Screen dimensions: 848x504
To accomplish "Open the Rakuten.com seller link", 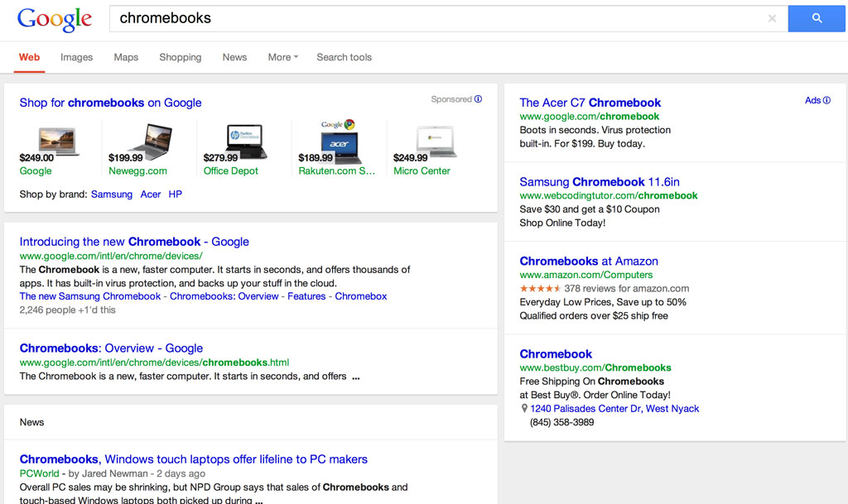I will coord(336,170).
